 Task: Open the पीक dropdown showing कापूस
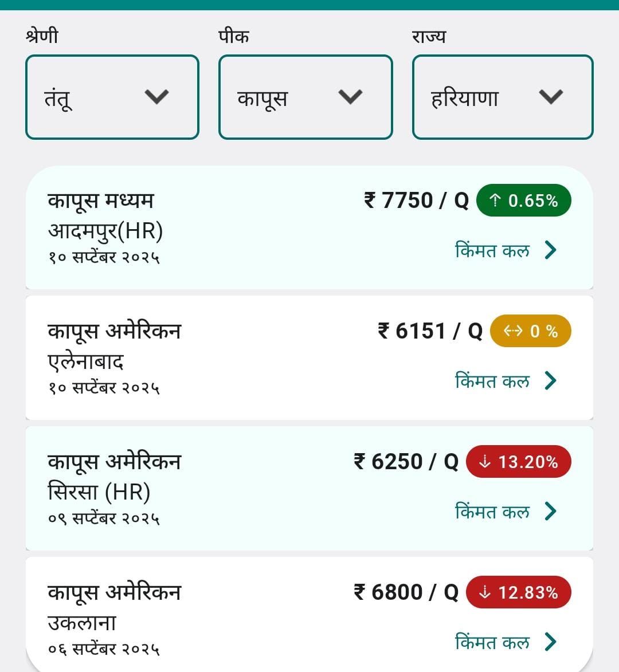click(x=305, y=97)
